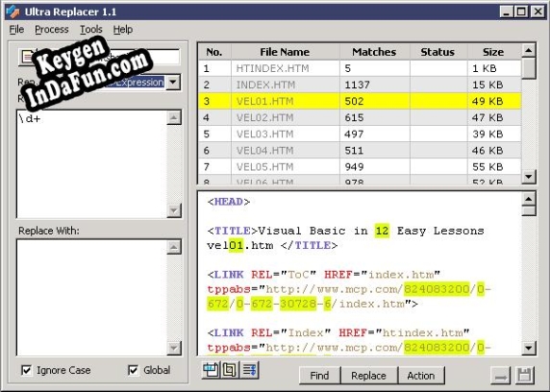The image size is (550, 392).
Task: Maximize the Ultra Replacer window
Action: (521, 12)
